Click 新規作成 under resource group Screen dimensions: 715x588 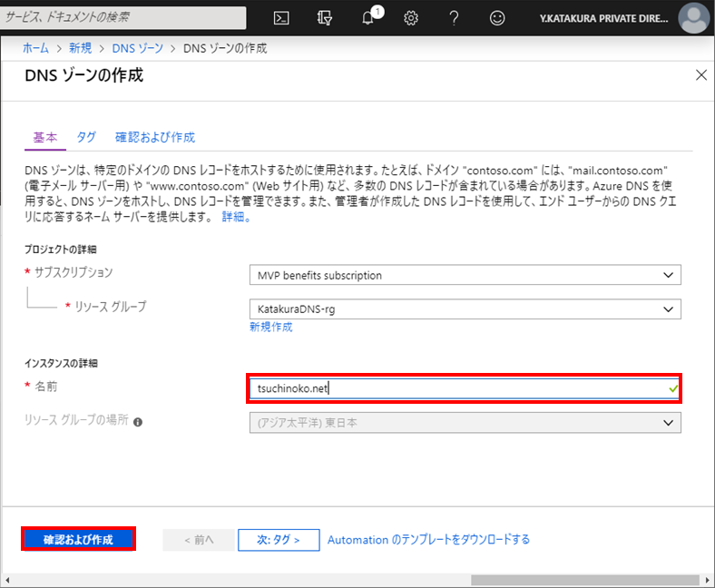coord(271,327)
